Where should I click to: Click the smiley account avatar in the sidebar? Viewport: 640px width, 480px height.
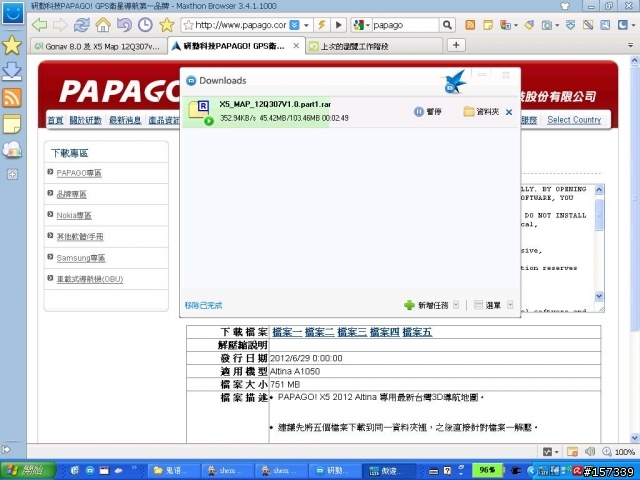point(13,13)
